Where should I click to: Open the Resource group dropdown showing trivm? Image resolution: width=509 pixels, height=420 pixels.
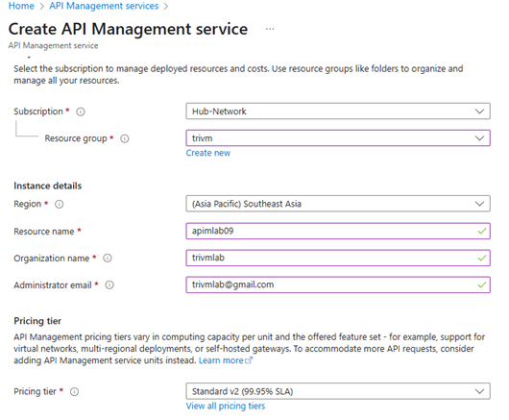coord(338,138)
